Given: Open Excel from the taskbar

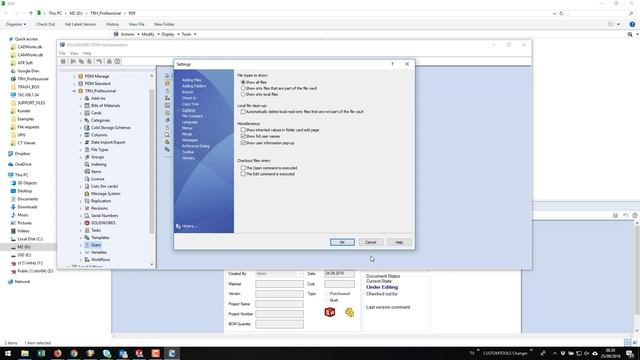Looking at the screenshot, I should 41,353.
